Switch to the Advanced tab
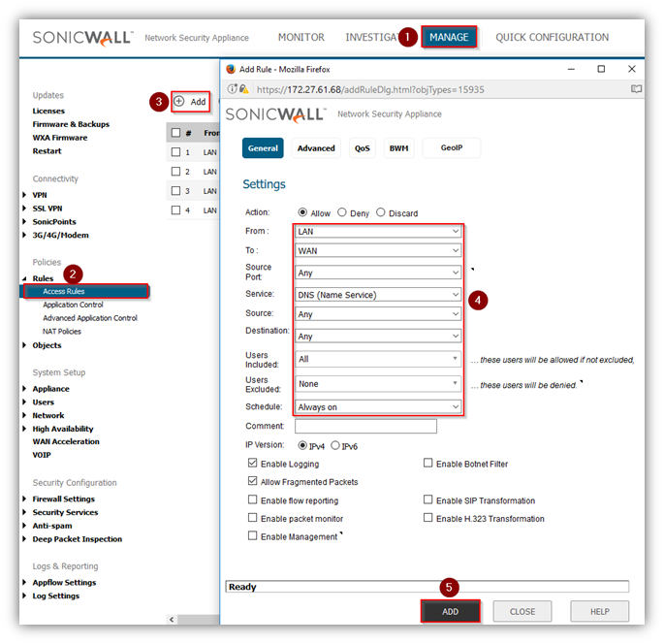664x644 pixels. point(316,148)
